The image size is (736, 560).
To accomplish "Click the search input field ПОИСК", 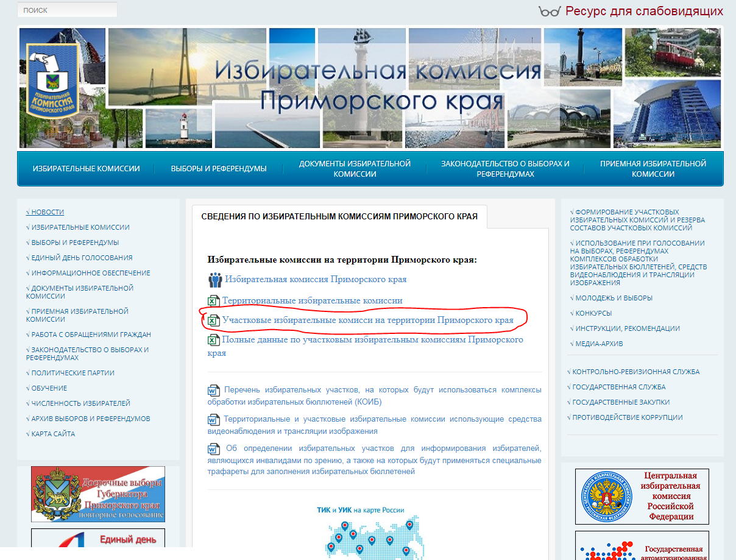I will coord(67,10).
